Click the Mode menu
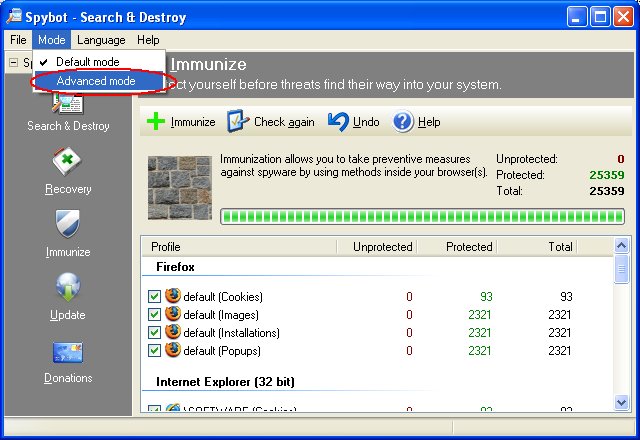 pos(51,40)
